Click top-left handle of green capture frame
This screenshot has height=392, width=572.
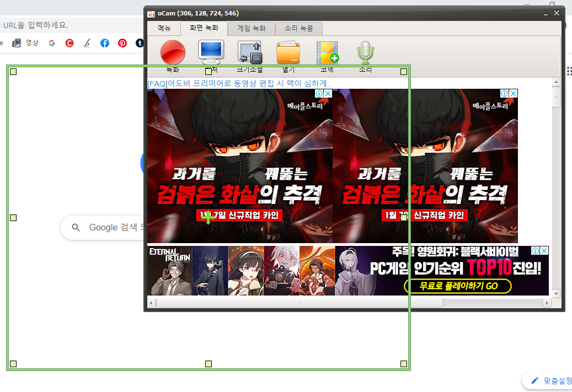(x=13, y=72)
